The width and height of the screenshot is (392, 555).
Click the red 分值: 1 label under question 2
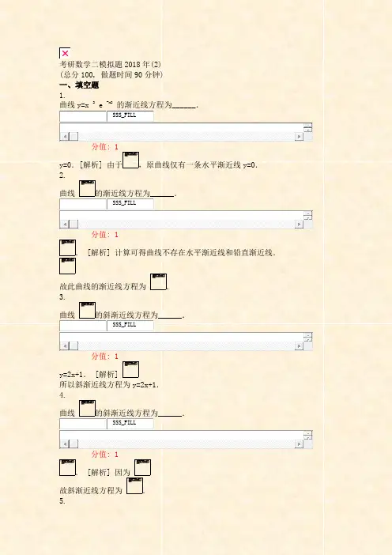tap(105, 234)
